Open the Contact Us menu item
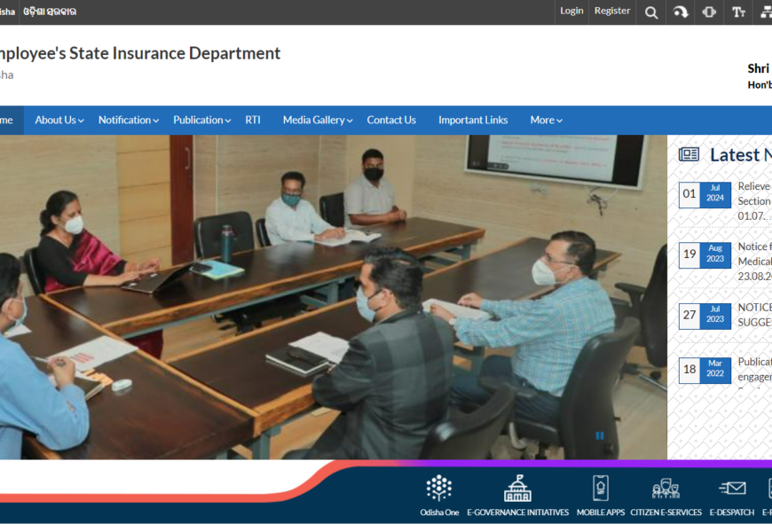772x532 pixels. click(x=391, y=121)
